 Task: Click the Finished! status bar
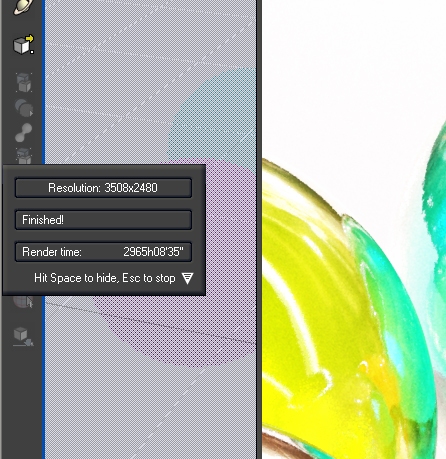[103, 220]
